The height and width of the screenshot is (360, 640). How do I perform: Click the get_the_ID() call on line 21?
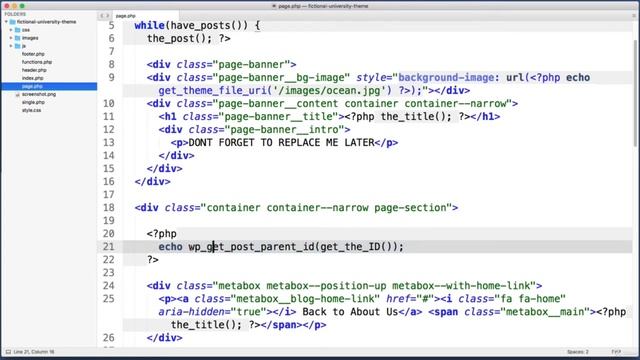click(356, 247)
